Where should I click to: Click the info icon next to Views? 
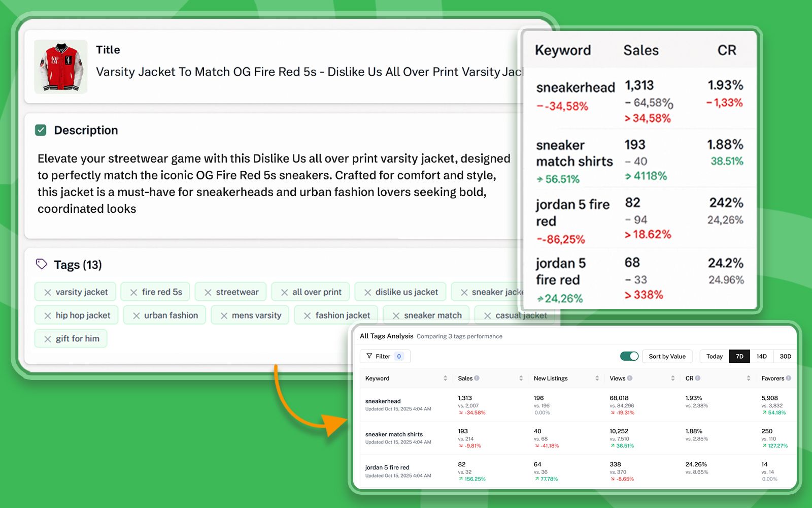tap(630, 378)
